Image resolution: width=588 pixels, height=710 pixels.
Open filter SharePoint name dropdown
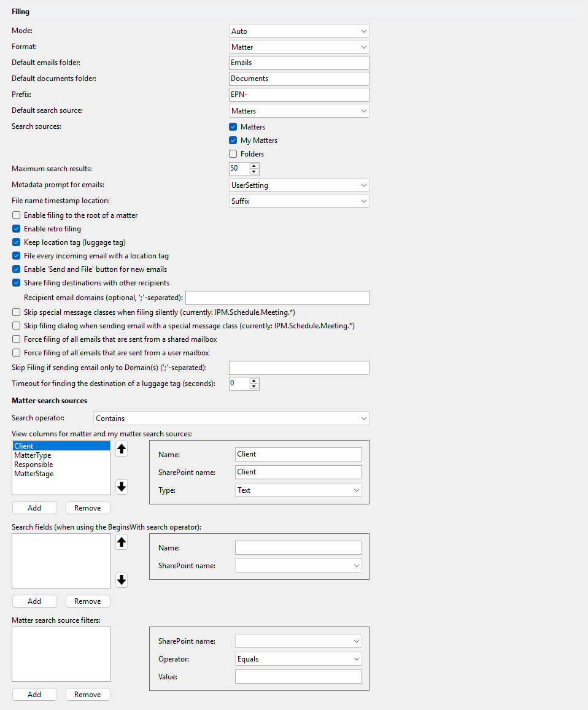tap(298, 641)
